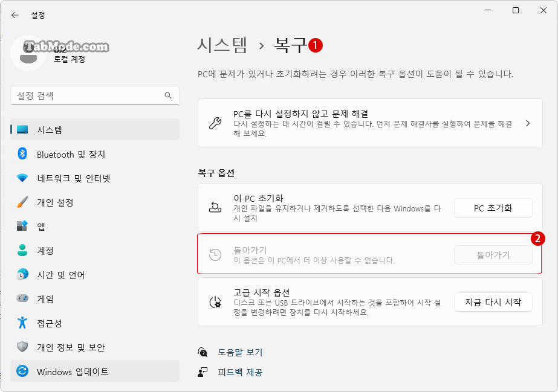This screenshot has height=392, width=558.
Task: Open the 시스템 sidebar item
Action: 95,129
